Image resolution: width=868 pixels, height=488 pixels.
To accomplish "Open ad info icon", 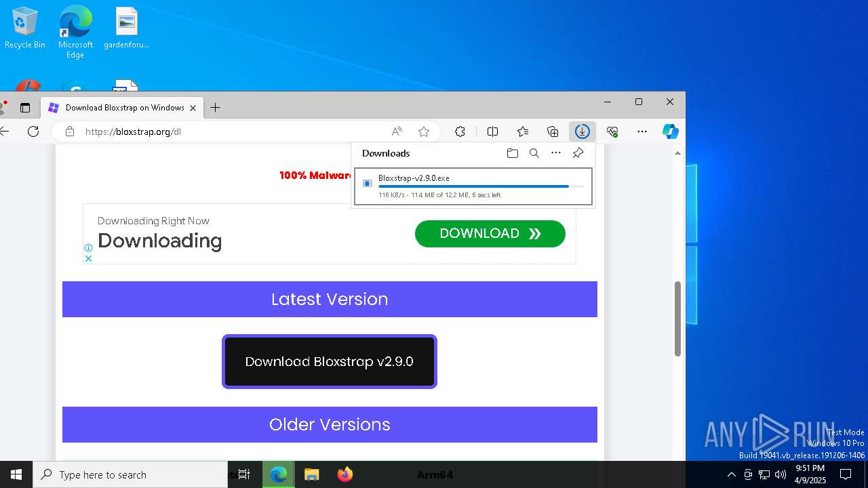I will (x=88, y=248).
